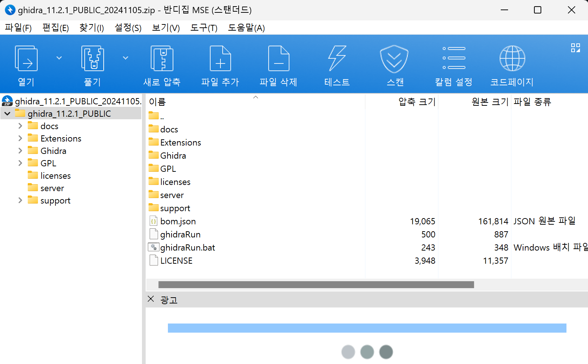
Task: Click the original size 11,357 of LICENSE
Action: pyautogui.click(x=496, y=261)
